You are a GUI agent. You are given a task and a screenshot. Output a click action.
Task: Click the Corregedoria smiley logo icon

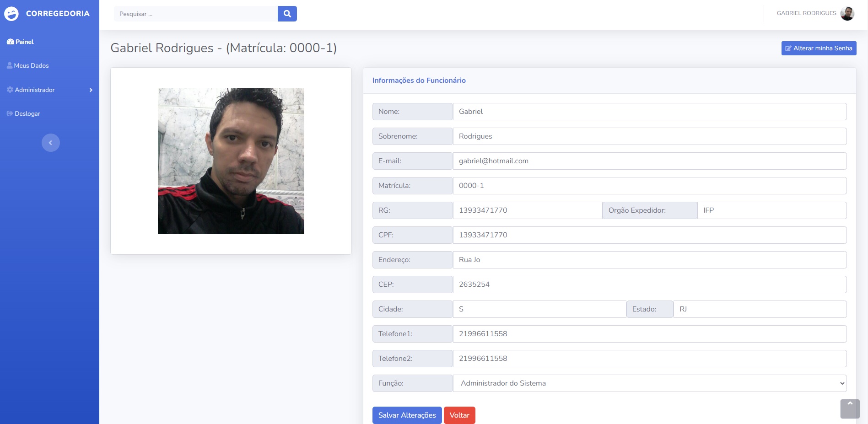11,14
